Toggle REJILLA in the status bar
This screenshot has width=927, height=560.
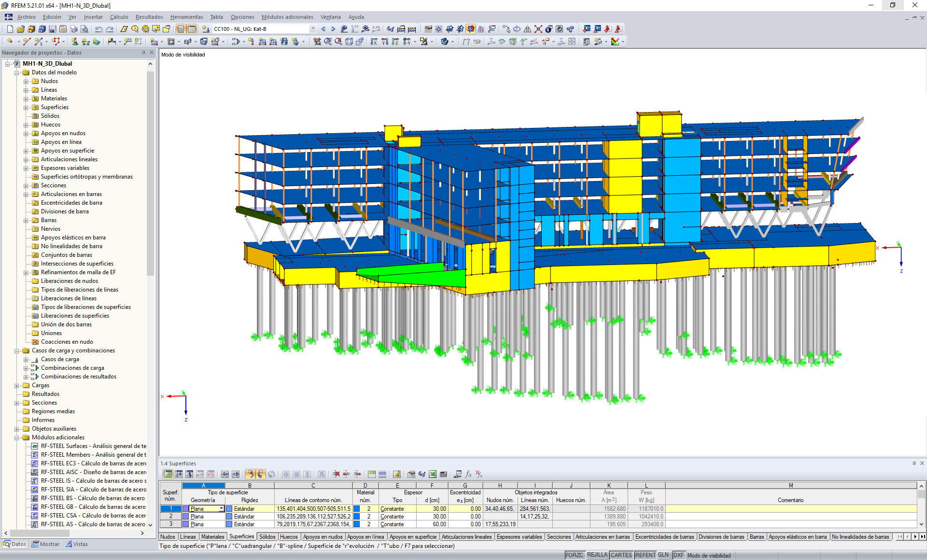[597, 555]
